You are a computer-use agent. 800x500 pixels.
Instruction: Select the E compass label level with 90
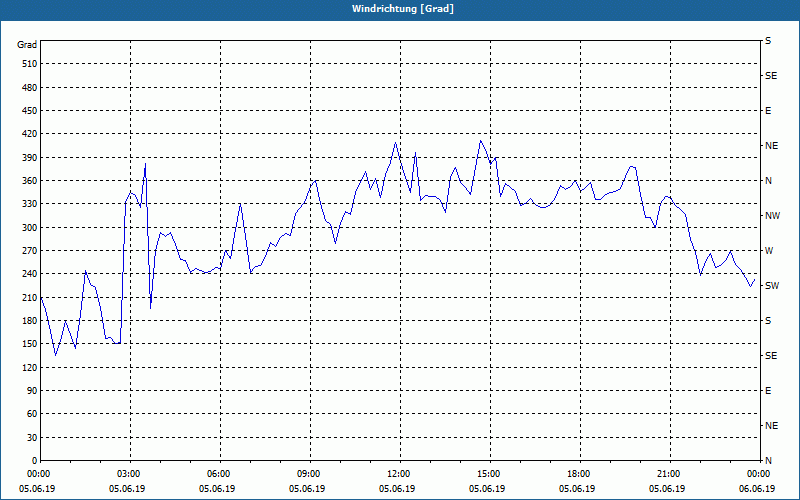tap(768, 391)
